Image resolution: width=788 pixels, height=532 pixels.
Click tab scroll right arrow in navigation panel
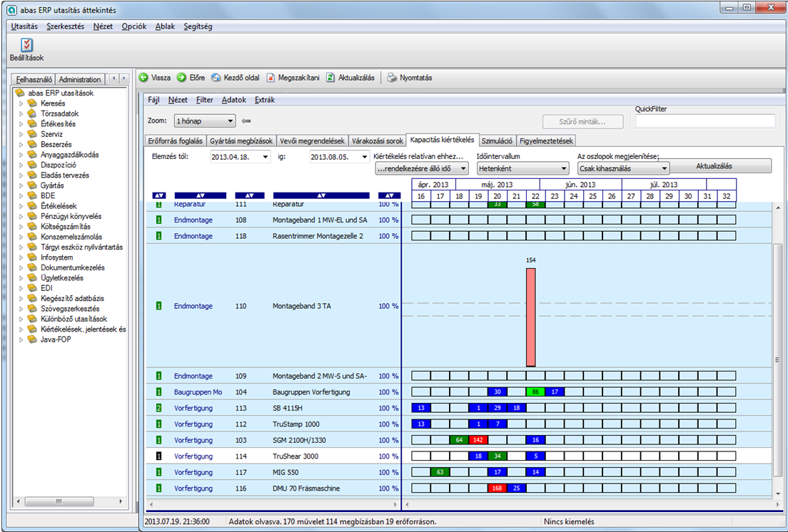pos(123,78)
